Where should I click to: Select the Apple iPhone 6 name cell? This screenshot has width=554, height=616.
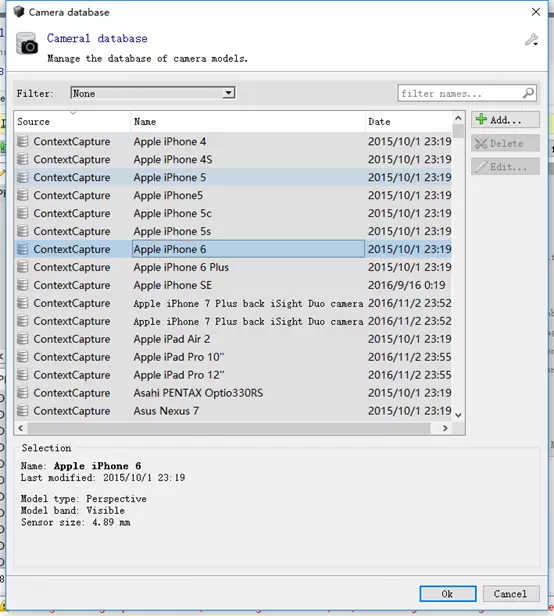coord(248,249)
